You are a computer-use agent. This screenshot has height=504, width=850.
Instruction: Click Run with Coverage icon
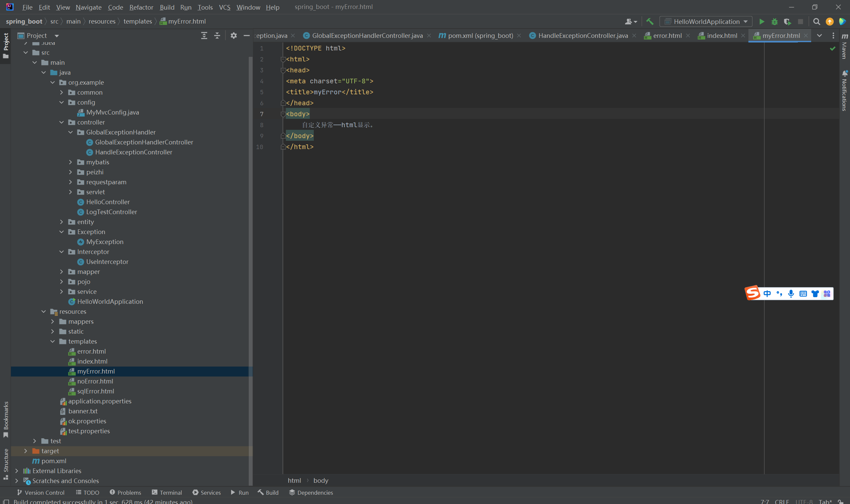pyautogui.click(x=787, y=22)
